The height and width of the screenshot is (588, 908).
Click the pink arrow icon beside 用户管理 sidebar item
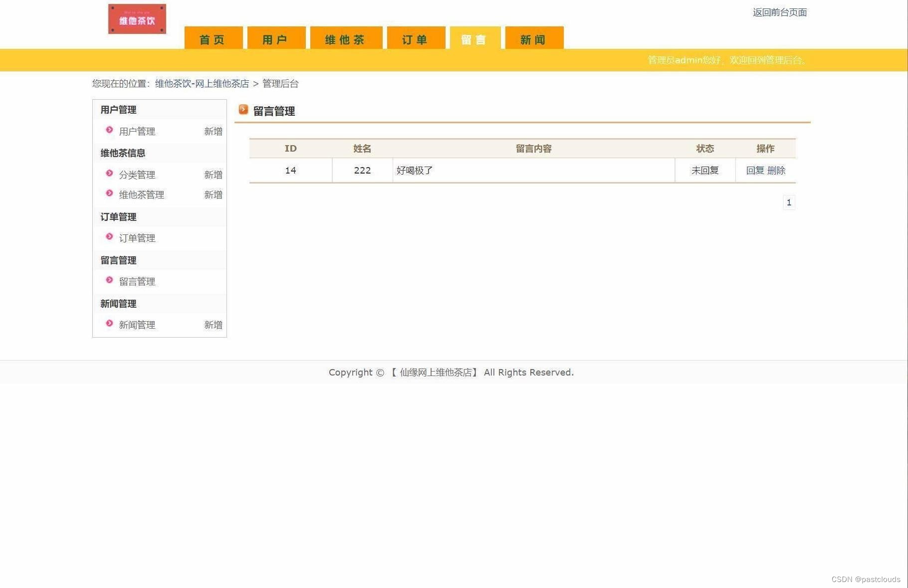point(109,131)
